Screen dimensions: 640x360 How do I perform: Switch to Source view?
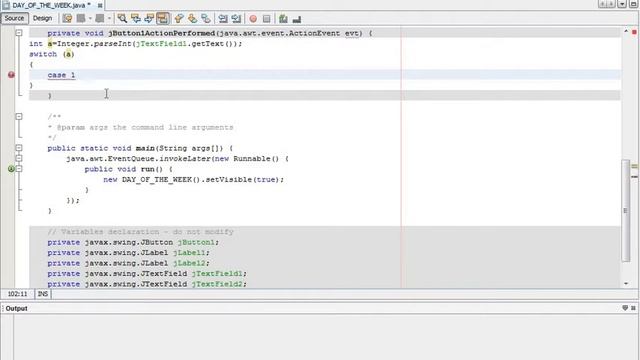click(x=14, y=18)
